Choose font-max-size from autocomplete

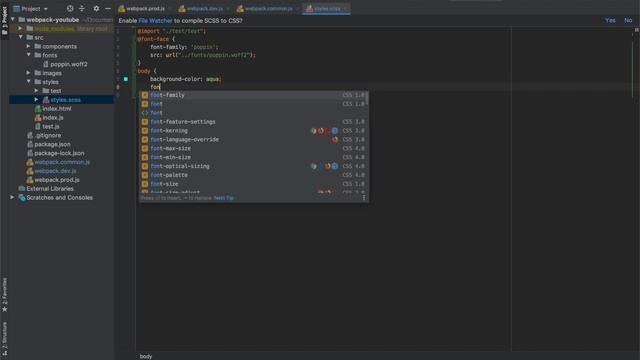tap(253, 149)
